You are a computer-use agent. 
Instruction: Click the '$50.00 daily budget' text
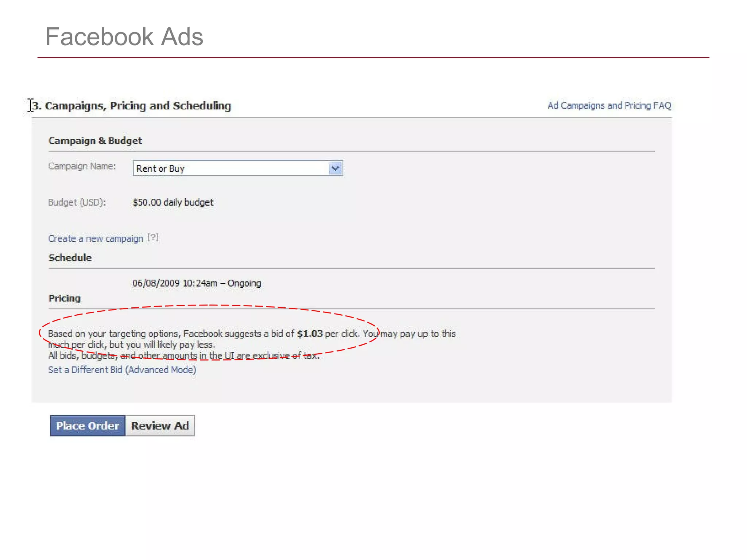(173, 202)
